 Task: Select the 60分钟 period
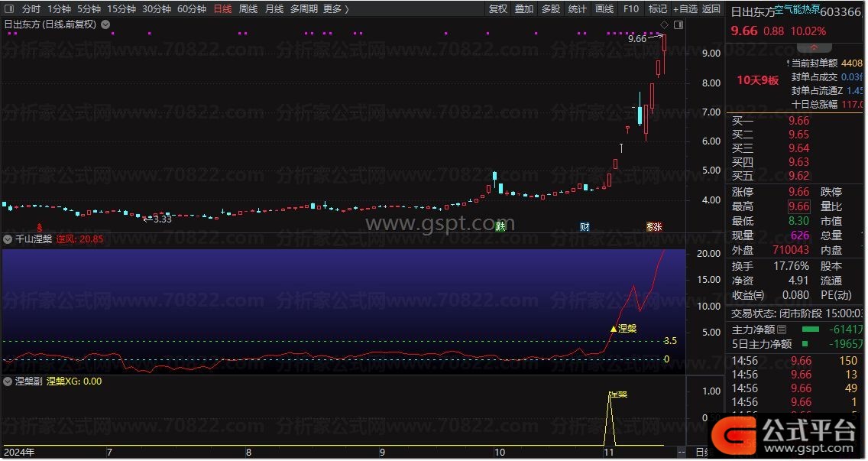[192, 9]
